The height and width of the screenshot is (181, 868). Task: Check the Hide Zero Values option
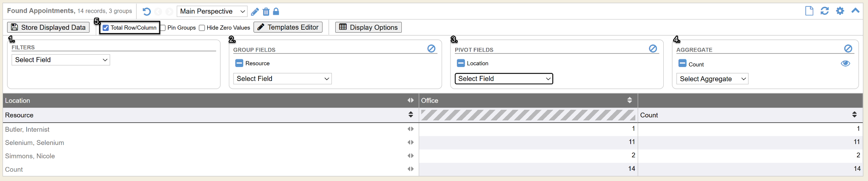(202, 28)
